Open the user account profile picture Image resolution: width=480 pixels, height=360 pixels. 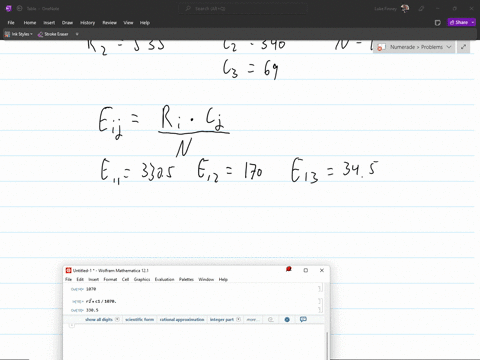pyautogui.click(x=405, y=8)
